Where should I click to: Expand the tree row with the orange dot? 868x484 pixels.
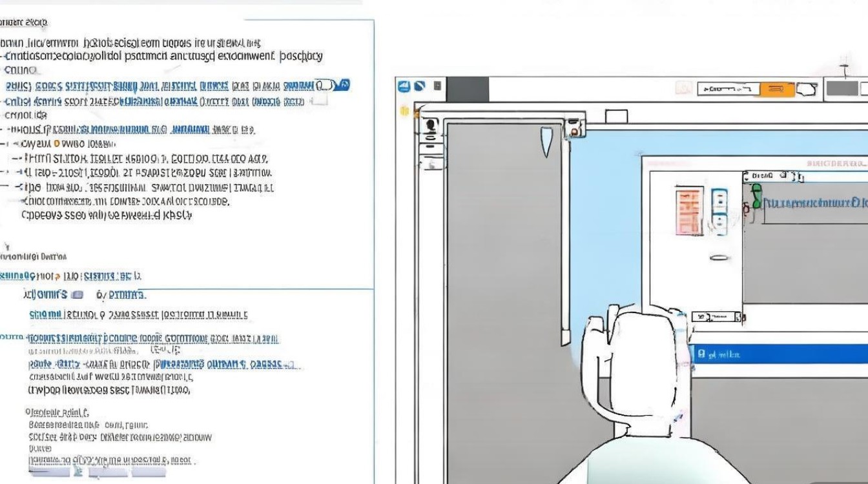tap(61, 143)
